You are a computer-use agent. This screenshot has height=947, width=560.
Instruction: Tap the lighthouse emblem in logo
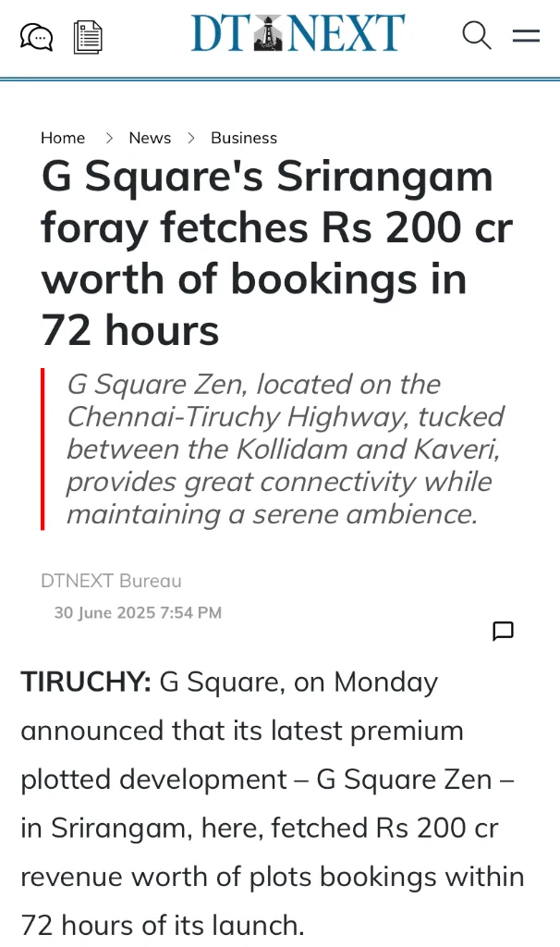pos(268,32)
